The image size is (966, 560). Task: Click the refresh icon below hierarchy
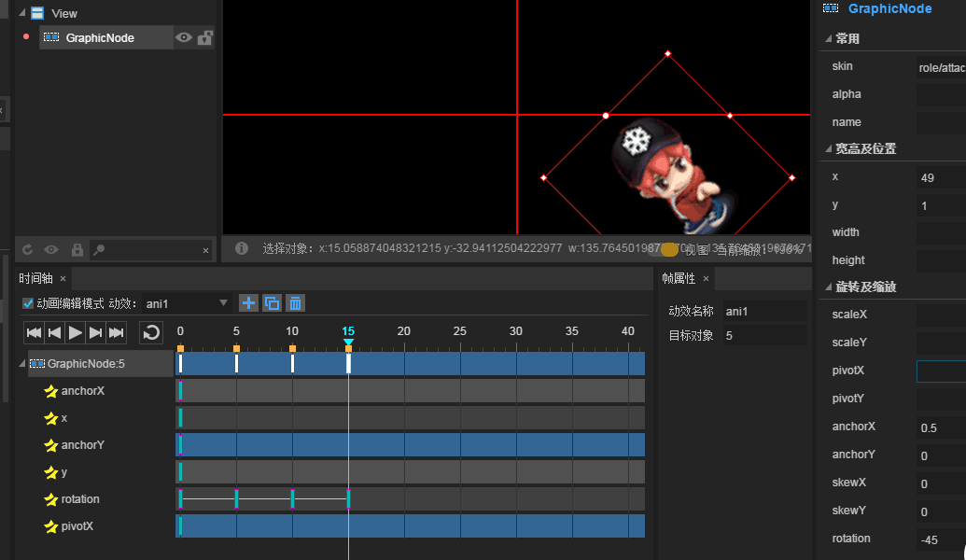(x=27, y=249)
